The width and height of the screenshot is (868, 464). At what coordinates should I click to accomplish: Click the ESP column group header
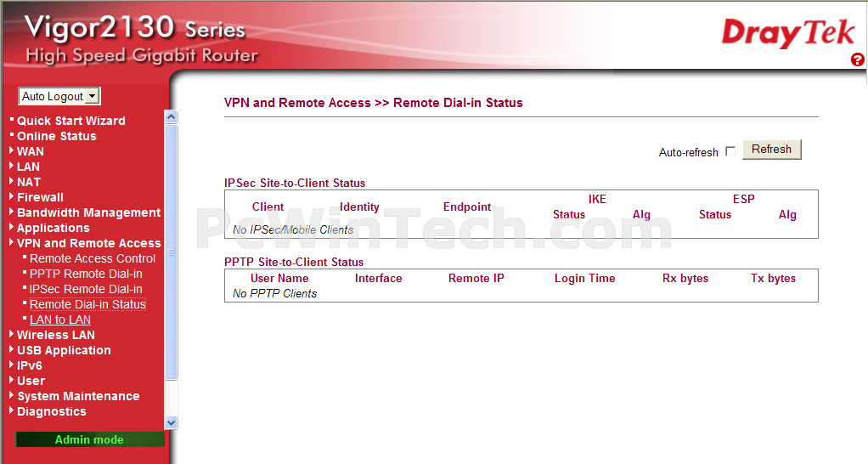click(743, 200)
